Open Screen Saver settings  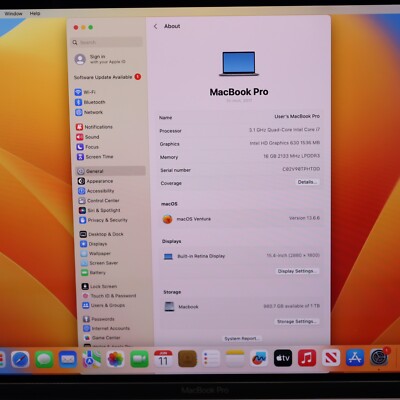coord(100,263)
